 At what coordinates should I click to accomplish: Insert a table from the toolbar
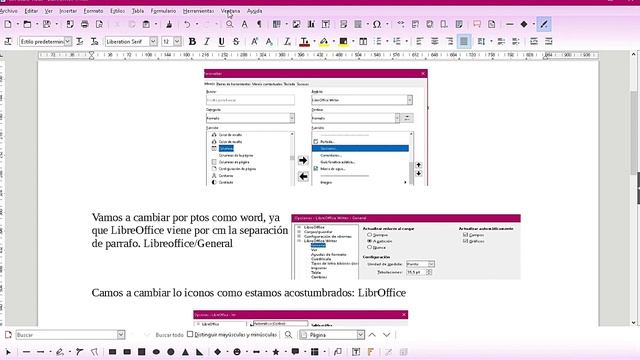(277, 24)
